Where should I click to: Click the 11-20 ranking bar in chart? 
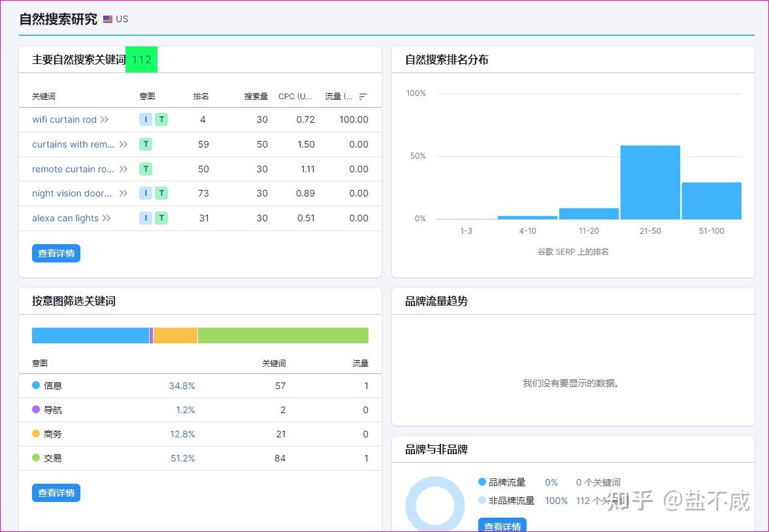tap(589, 213)
